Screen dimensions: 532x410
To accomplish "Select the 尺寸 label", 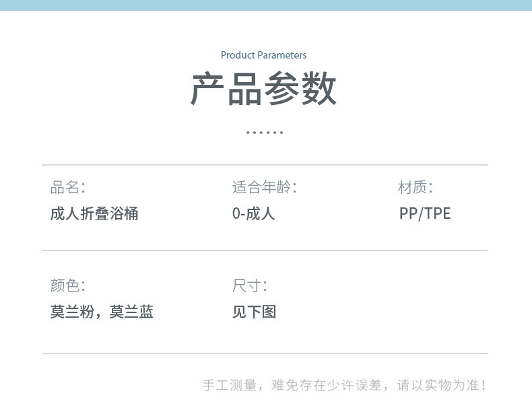I will (250, 285).
